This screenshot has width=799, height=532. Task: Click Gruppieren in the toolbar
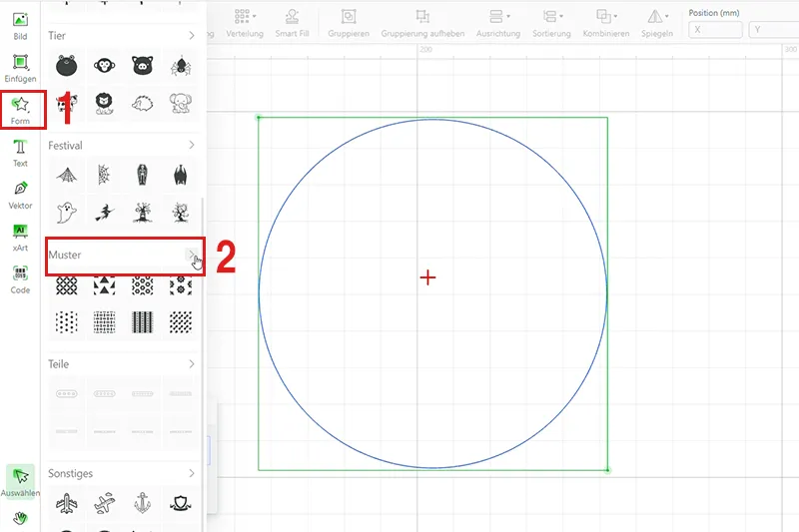point(349,24)
